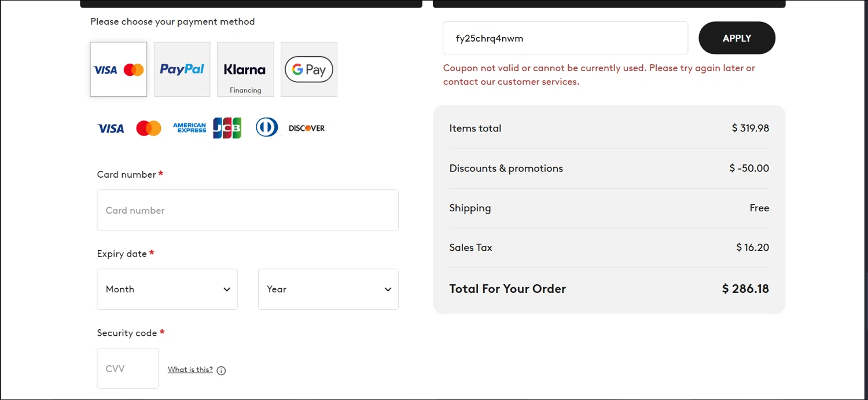The width and height of the screenshot is (868, 400).
Task: Click the American Express logo
Action: coord(189,128)
